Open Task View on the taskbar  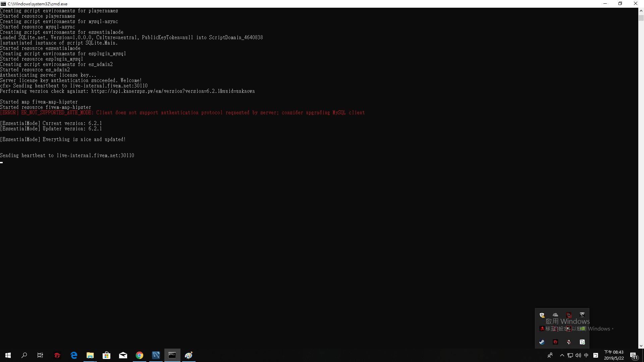point(40,355)
